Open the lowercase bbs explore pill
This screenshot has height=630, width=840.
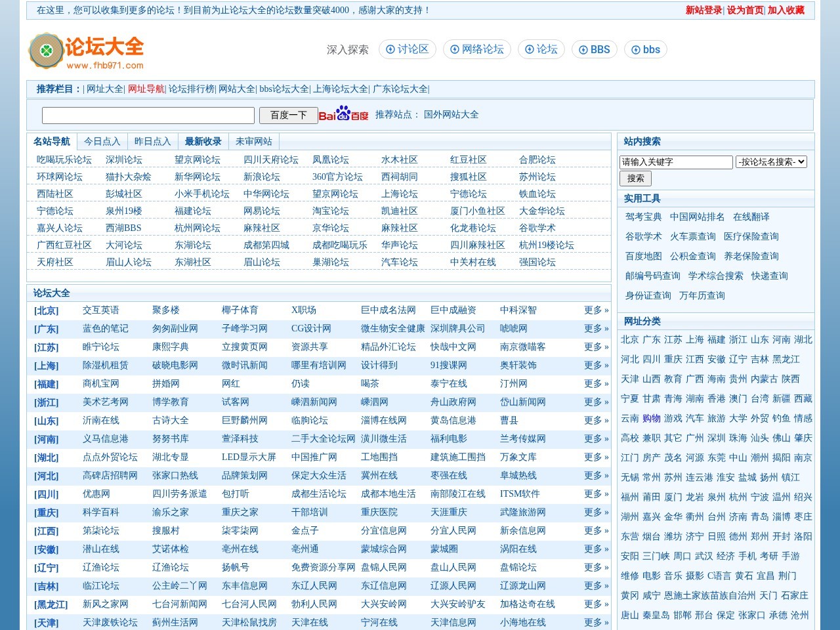point(645,49)
